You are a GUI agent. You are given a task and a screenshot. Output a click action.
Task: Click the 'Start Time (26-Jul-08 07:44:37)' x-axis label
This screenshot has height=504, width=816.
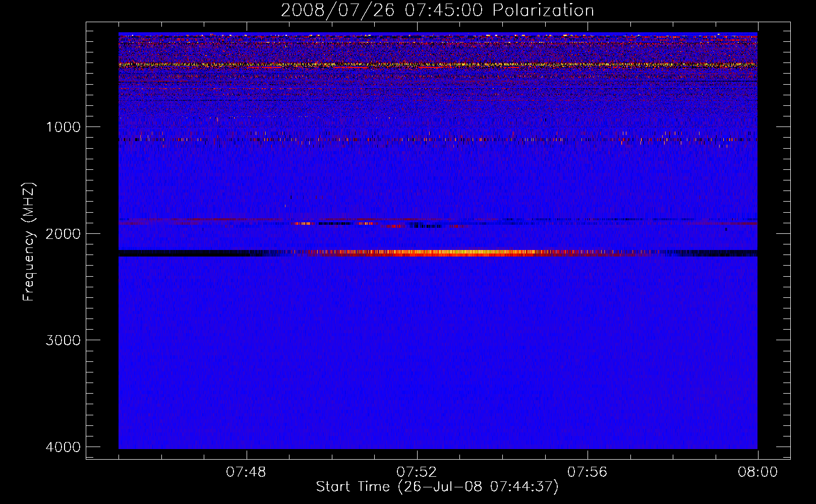(x=437, y=487)
